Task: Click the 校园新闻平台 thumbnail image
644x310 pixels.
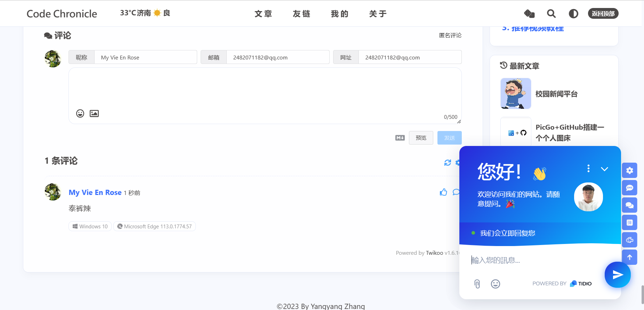Action: pyautogui.click(x=516, y=93)
